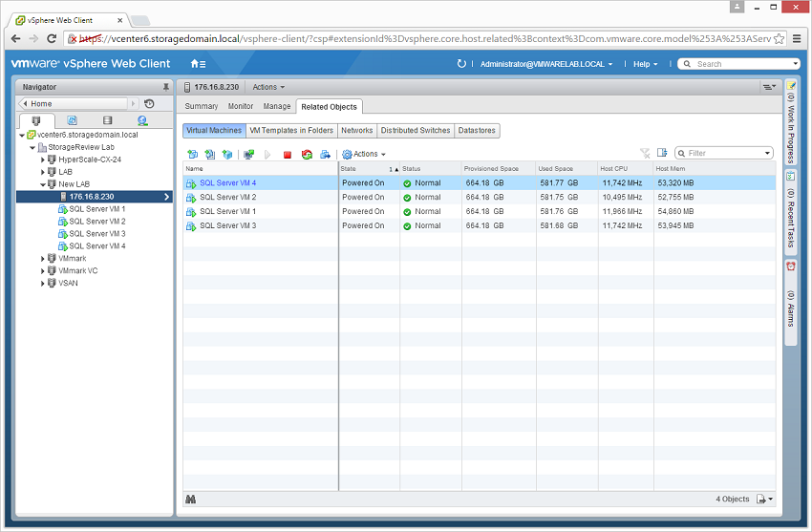Open the Administrator@VMWARELAB.LOCAL user menu

point(545,64)
